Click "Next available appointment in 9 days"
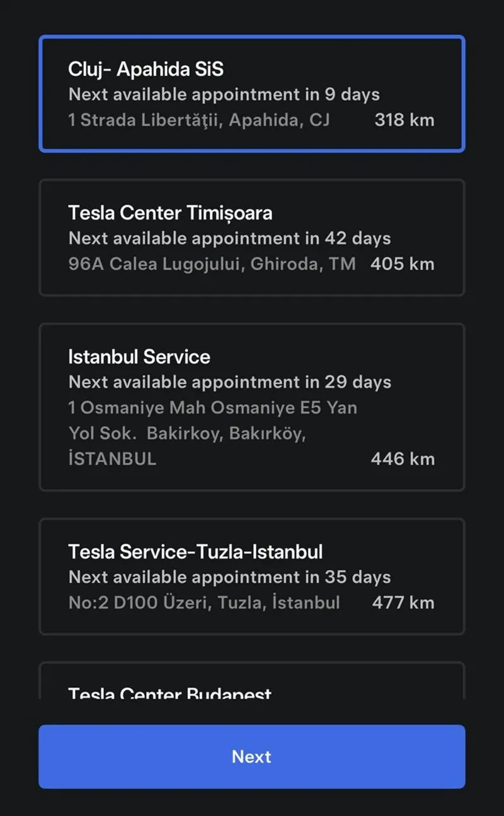Image resolution: width=504 pixels, height=816 pixels. click(224, 95)
